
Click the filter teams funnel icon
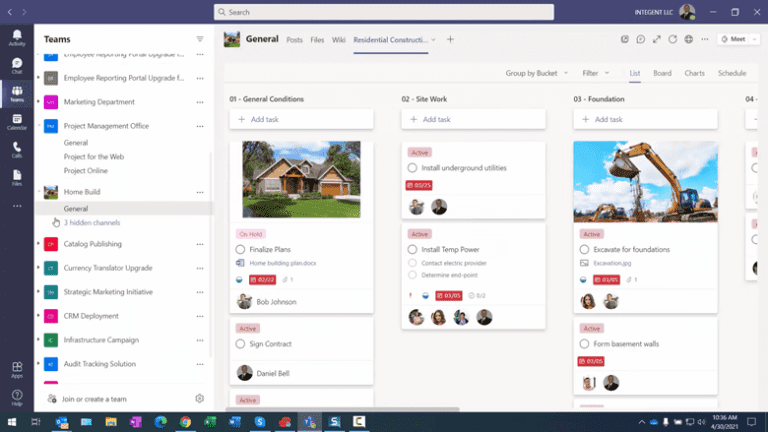[200, 39]
